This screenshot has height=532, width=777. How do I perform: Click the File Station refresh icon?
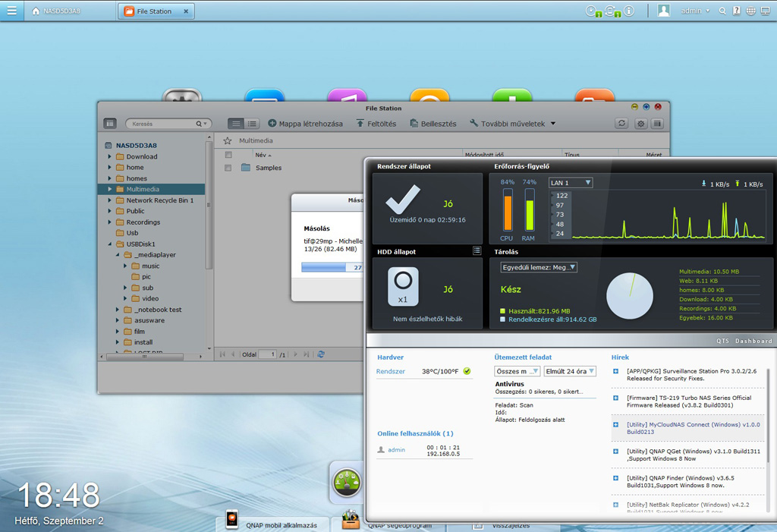pos(621,124)
